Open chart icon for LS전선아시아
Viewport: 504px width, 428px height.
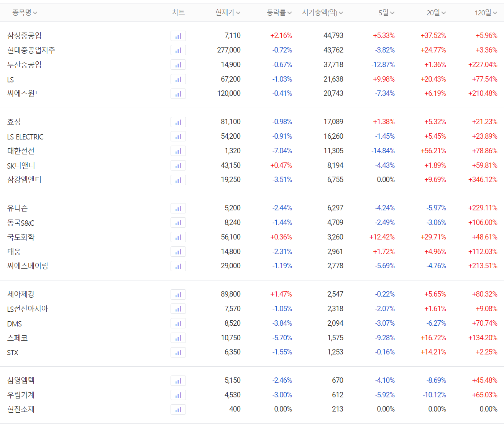point(178,309)
